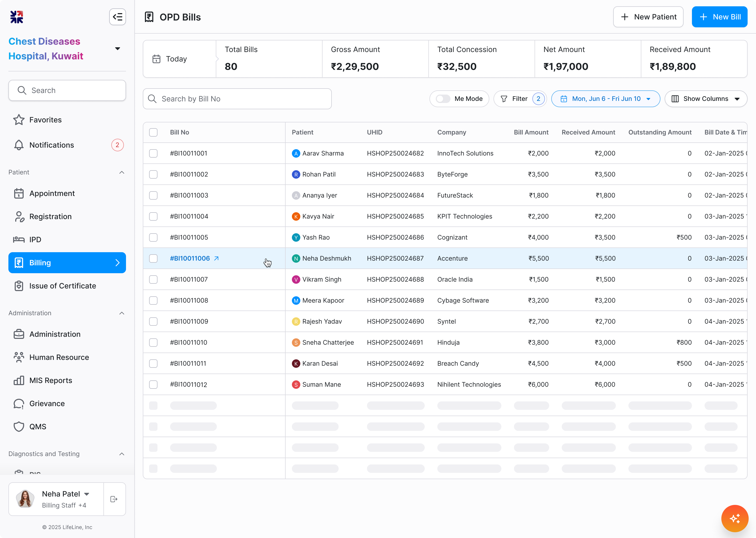The image size is (756, 538).
Task: Open the MIS Reports menu item
Action: coord(51,380)
